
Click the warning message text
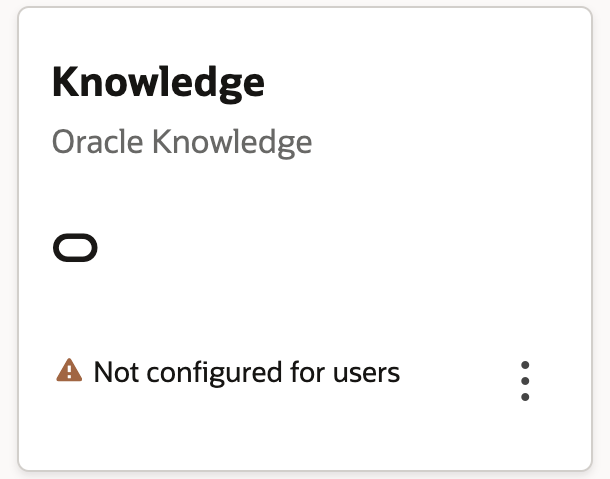coord(246,373)
